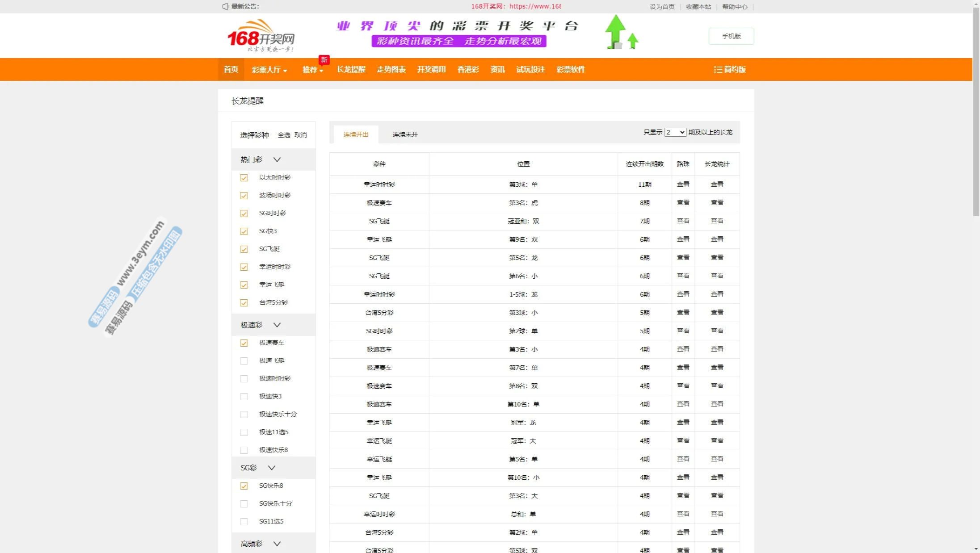Viewport: 980px width, 553px height.
Task: Toggle the SG彩 section chevron
Action: (272, 468)
